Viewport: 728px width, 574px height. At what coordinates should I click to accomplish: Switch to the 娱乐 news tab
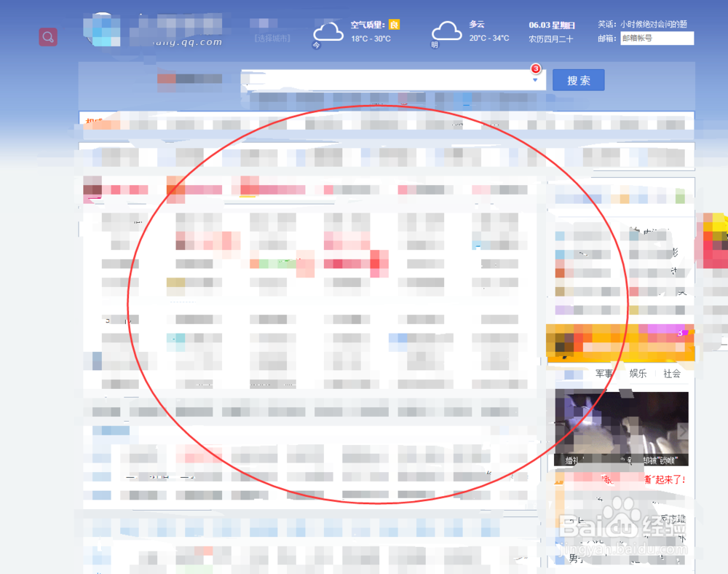pyautogui.click(x=638, y=374)
